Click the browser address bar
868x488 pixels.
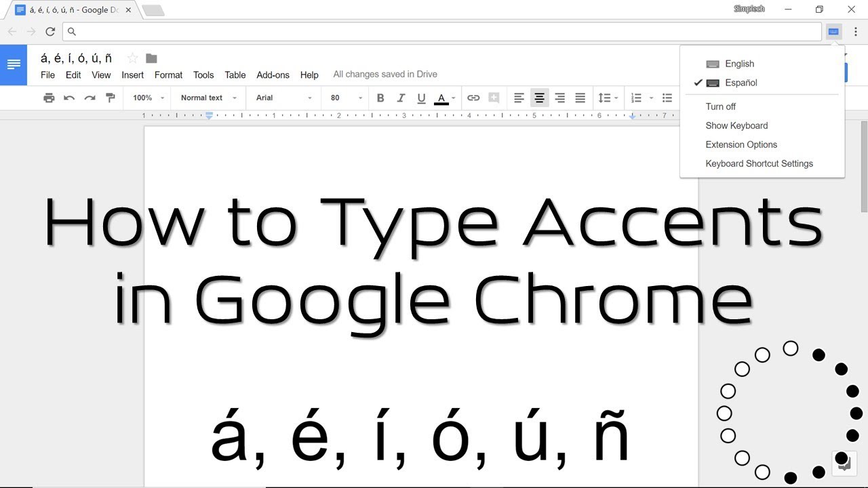442,32
